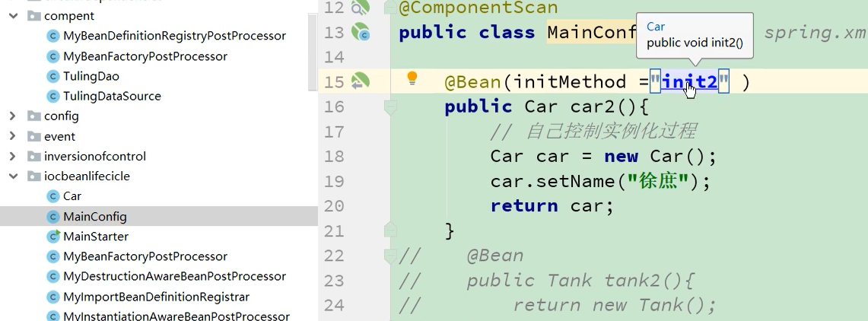Open TulingDao class file

(91, 76)
